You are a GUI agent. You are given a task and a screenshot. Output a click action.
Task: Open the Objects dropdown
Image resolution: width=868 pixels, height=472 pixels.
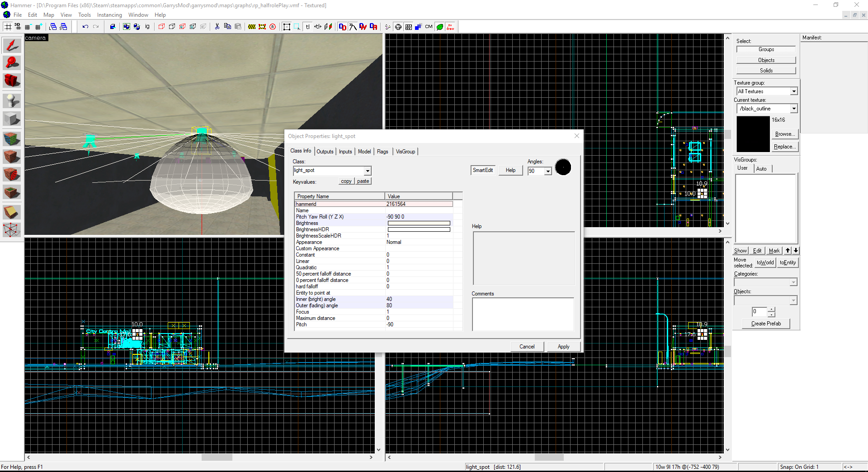point(793,300)
